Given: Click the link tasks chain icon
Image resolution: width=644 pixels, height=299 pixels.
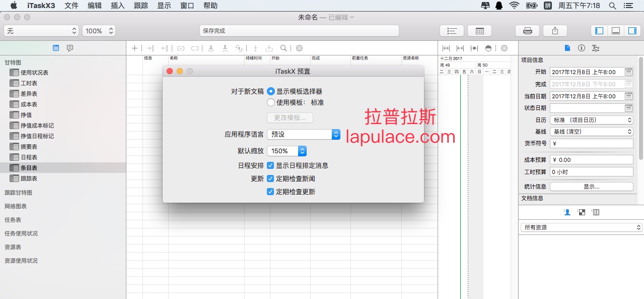Looking at the screenshot, I should pos(181,48).
